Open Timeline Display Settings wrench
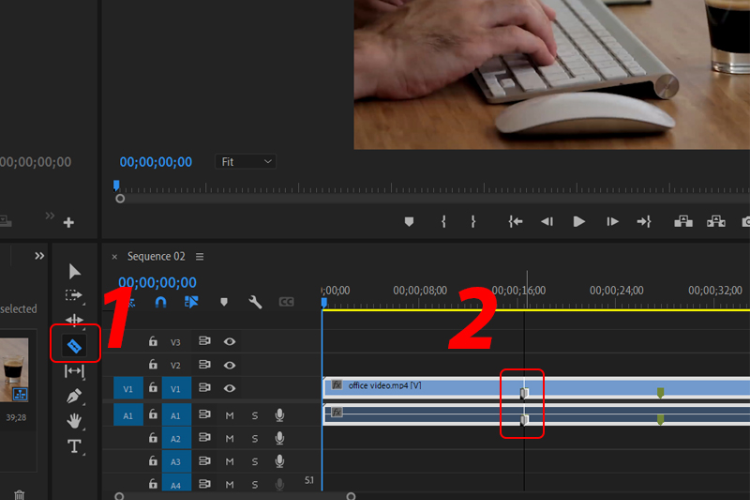Screen dimensions: 750x500 coord(255,302)
